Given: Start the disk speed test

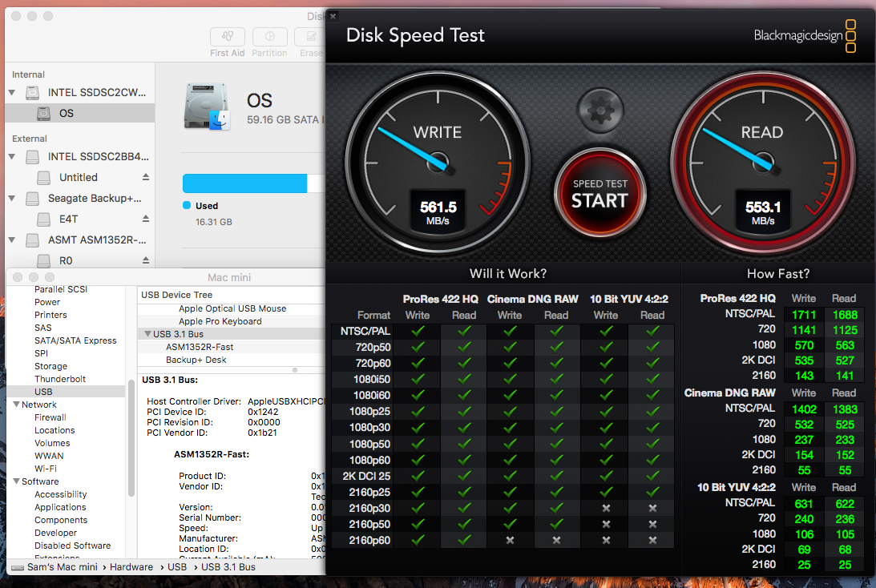Looking at the screenshot, I should (x=600, y=193).
